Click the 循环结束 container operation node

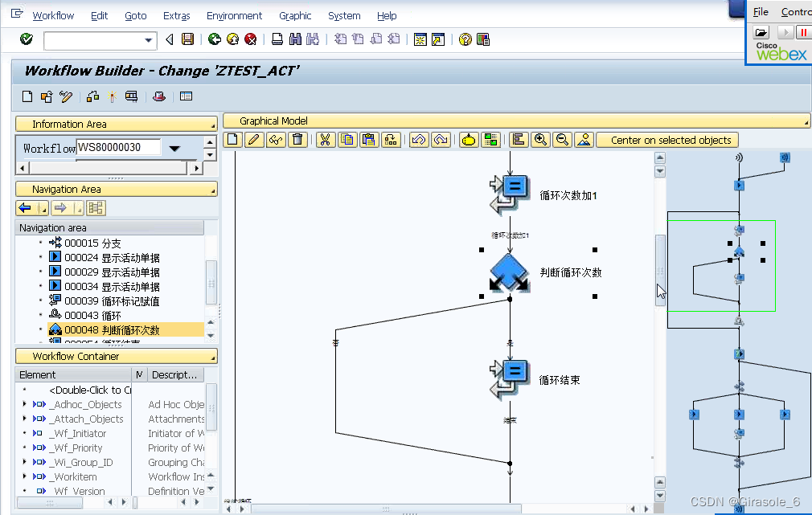click(509, 380)
